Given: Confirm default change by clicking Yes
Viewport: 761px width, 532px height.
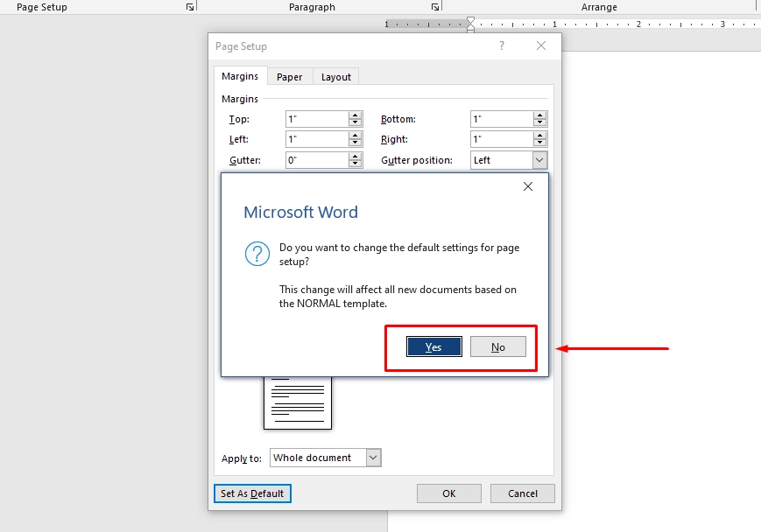Looking at the screenshot, I should coord(433,347).
